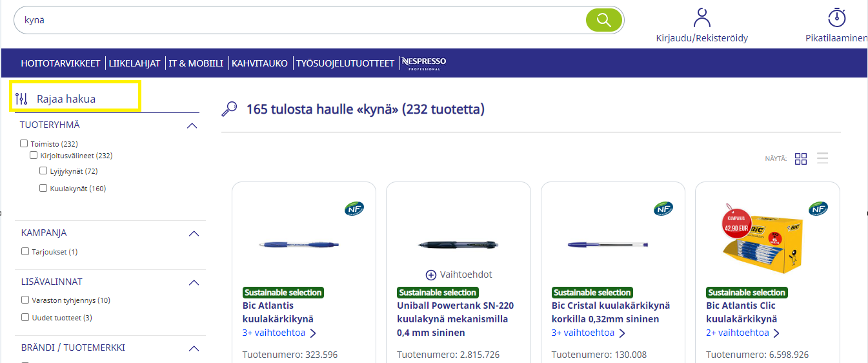
Task: Open the Työsuojelutuotteet menu
Action: pyautogui.click(x=345, y=63)
